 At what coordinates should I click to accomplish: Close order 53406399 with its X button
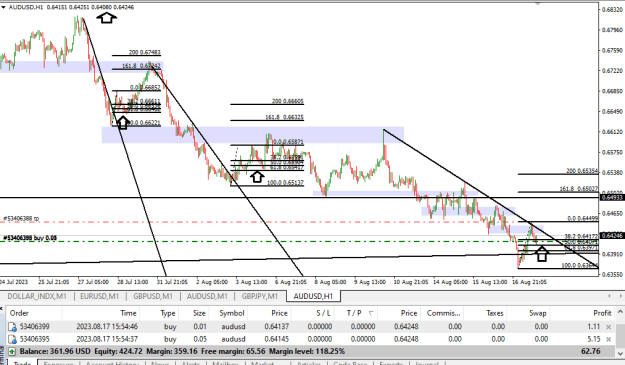point(609,327)
